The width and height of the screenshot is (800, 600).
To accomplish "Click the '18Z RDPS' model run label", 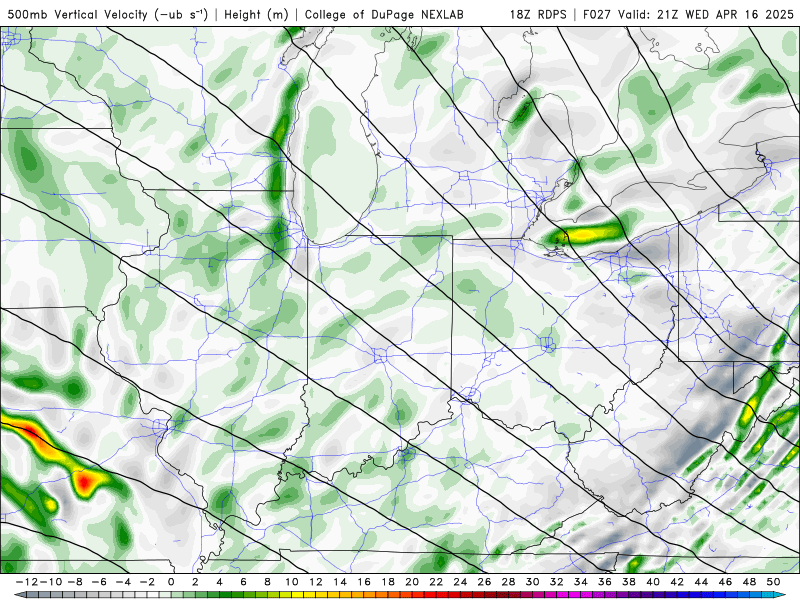I will click(538, 14).
